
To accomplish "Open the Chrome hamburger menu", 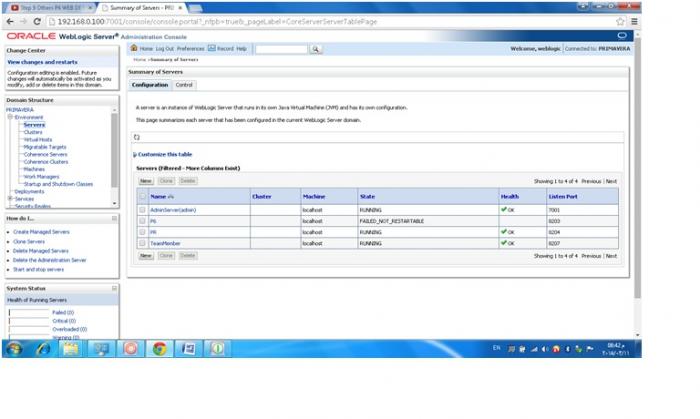I will coord(634,21).
